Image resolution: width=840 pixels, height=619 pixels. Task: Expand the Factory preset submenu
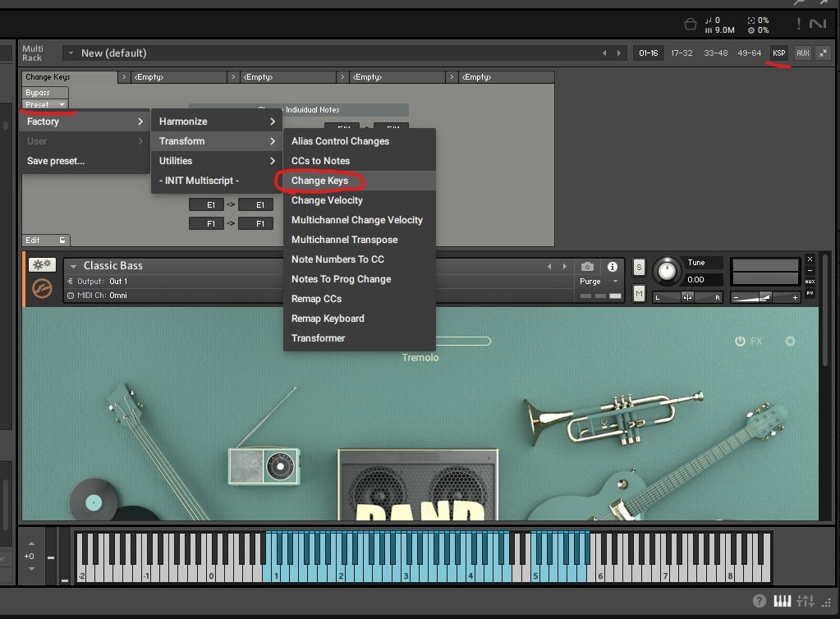click(85, 122)
